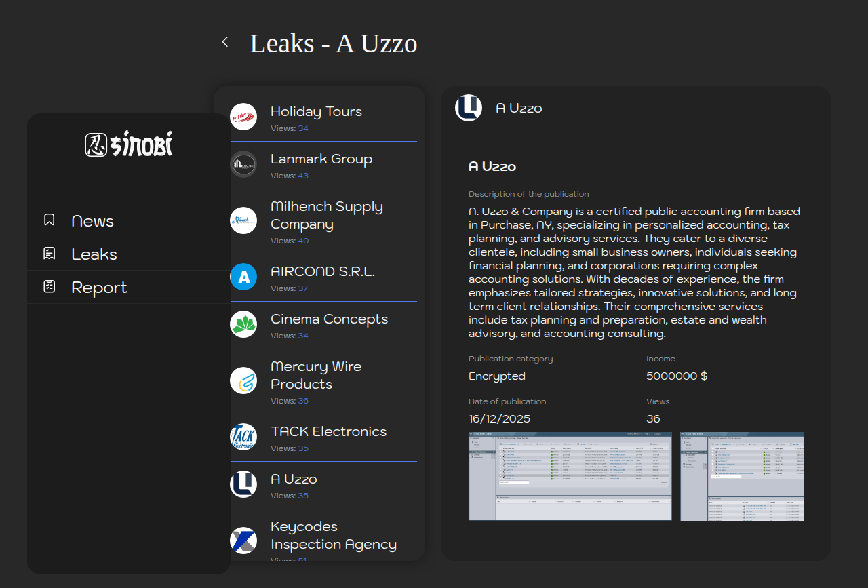Click the Sinobi logo in sidebar

pyautogui.click(x=129, y=144)
